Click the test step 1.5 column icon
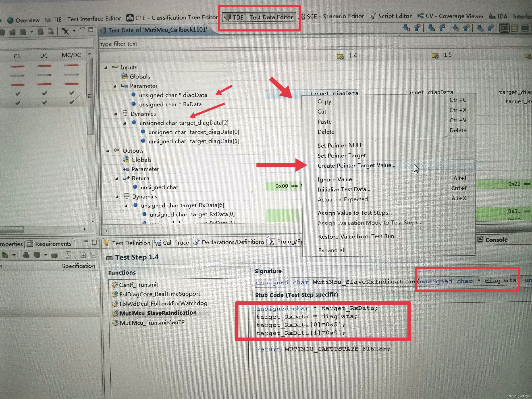This screenshot has width=532, height=399. tap(435, 56)
